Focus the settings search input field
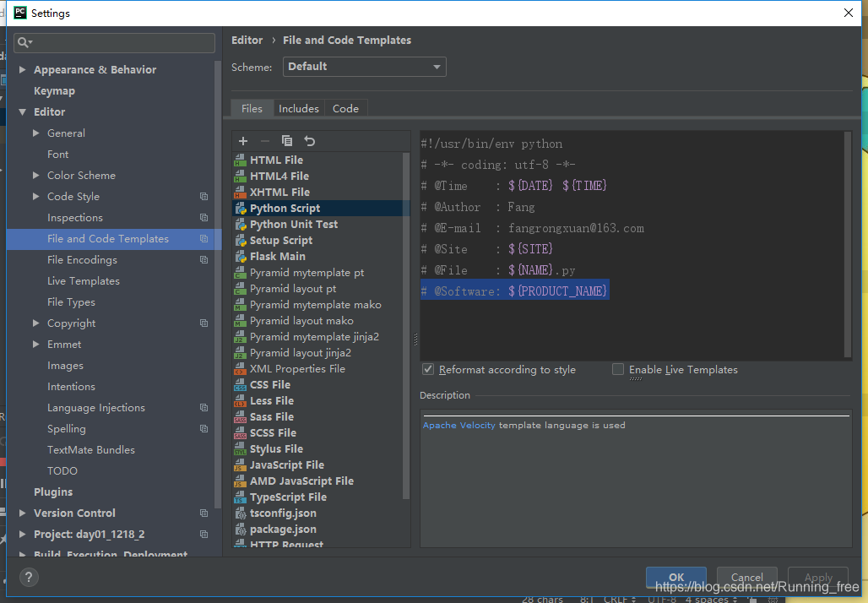Image resolution: width=868 pixels, height=603 pixels. tap(115, 42)
